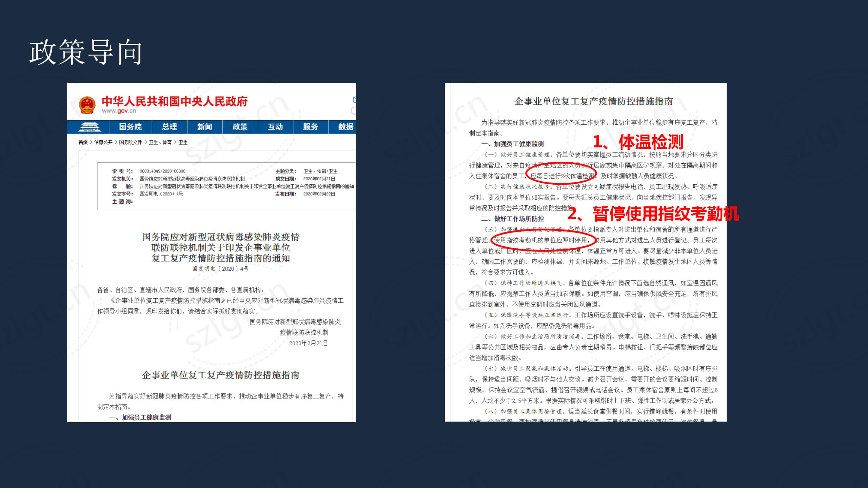Click the 政策导向 slide title

(85, 53)
